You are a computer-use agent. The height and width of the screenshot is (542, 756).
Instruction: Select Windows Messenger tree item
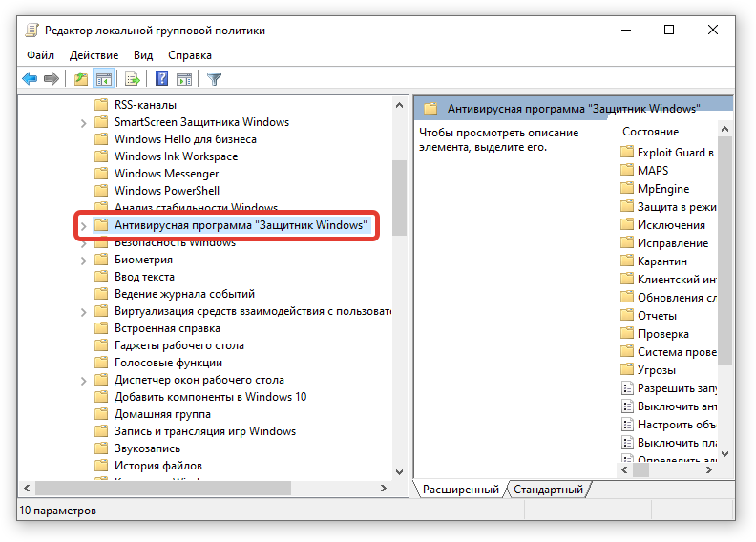click(166, 174)
